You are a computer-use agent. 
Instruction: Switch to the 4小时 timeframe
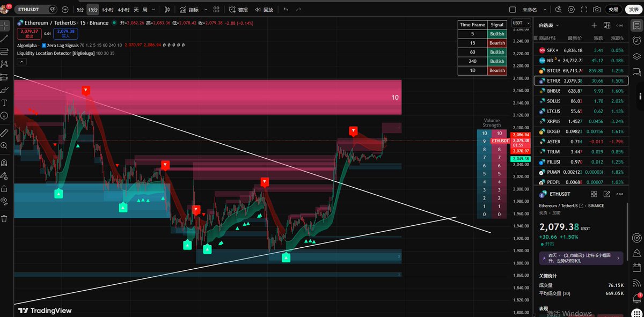tap(124, 10)
